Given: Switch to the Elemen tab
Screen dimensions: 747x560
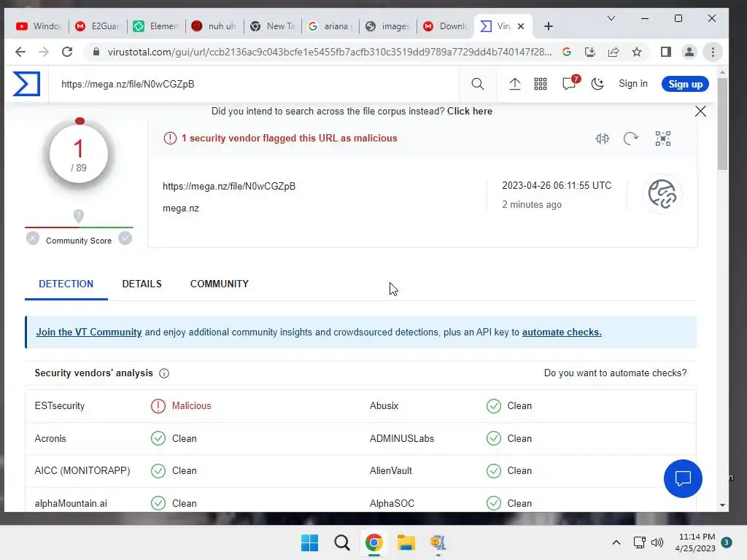Looking at the screenshot, I should tap(156, 26).
